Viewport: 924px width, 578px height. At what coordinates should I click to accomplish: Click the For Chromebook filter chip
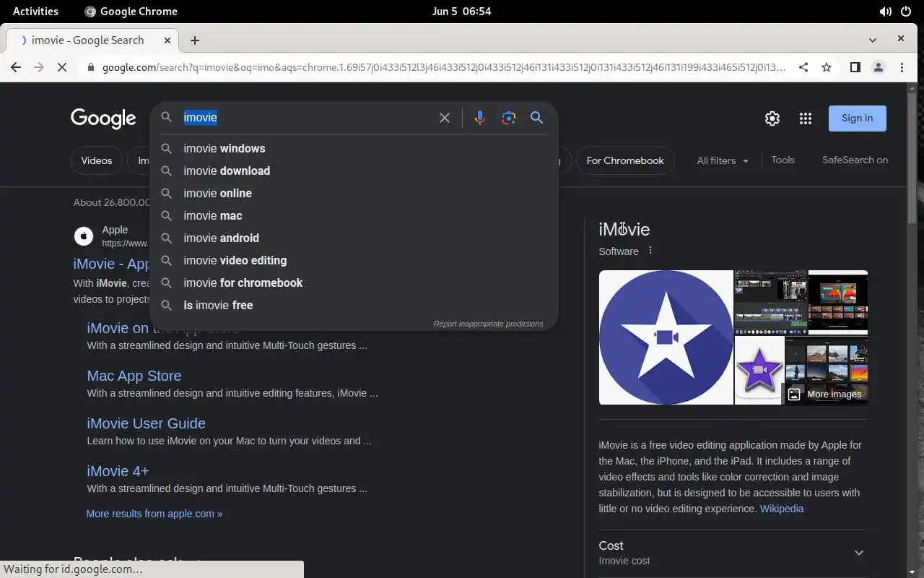(x=625, y=160)
